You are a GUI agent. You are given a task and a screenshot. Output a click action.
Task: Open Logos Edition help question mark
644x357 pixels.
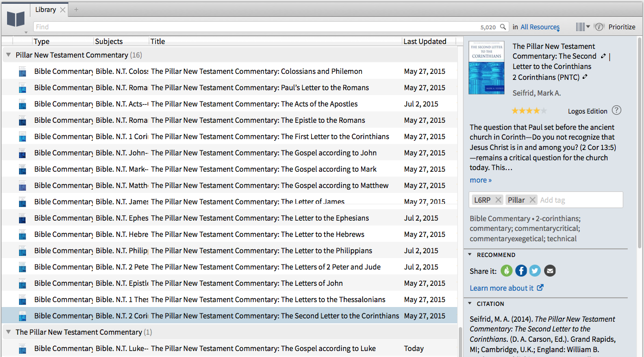[616, 110]
